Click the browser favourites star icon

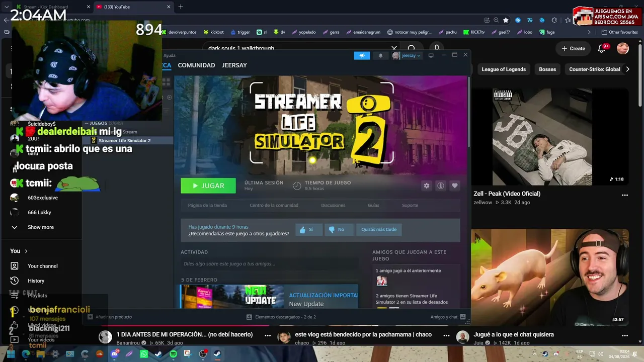pos(506,20)
